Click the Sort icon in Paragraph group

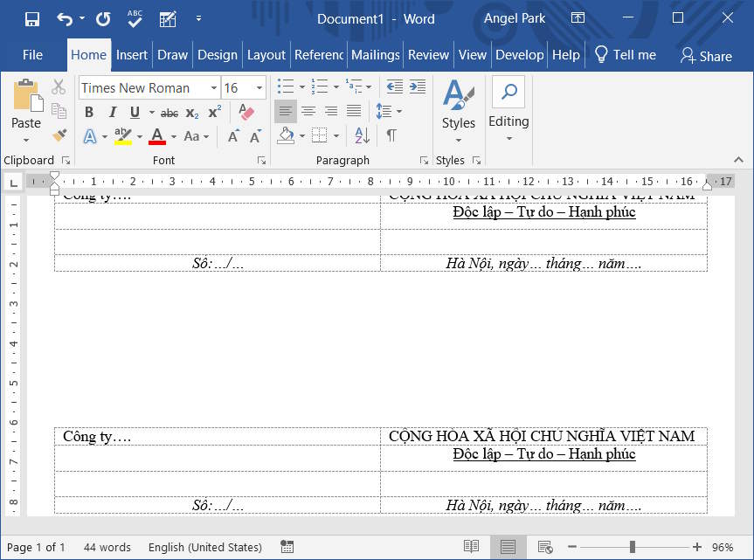click(x=360, y=136)
